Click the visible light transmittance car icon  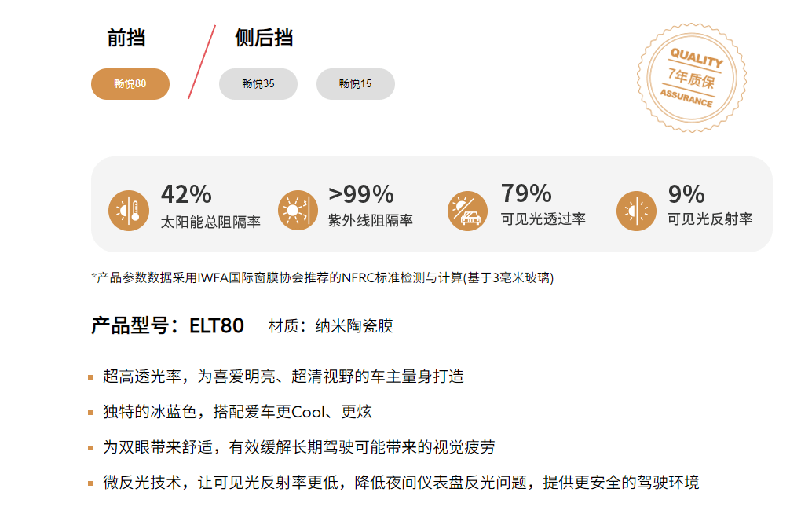pyautogui.click(x=467, y=210)
